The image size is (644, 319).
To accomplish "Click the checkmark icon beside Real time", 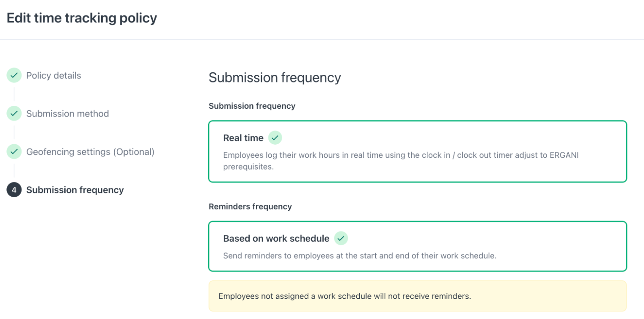I will pyautogui.click(x=275, y=138).
